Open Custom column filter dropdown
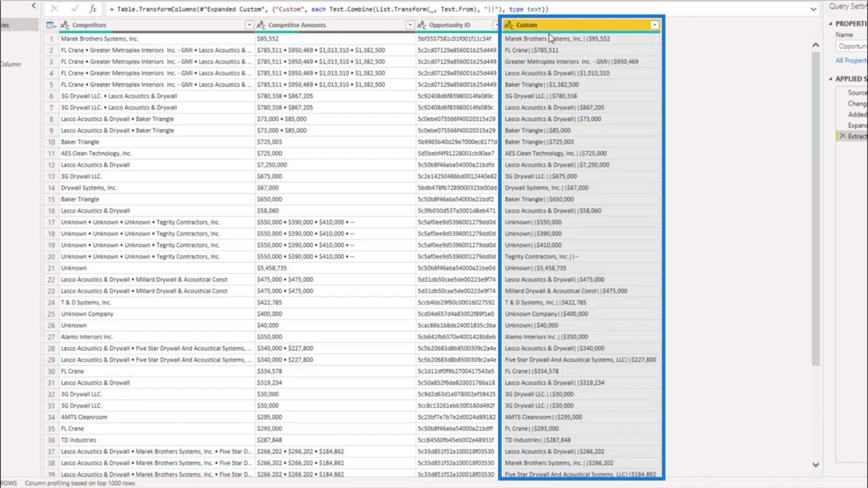Screen dimensions: 868x488 click(655, 25)
